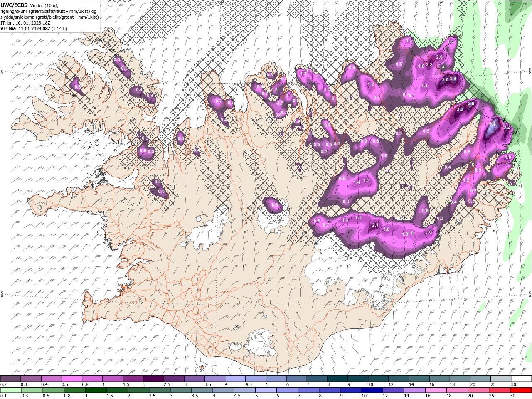532x399 pixels.
Task: Click the rain scale label 0.1
Action: (x=3, y=396)
